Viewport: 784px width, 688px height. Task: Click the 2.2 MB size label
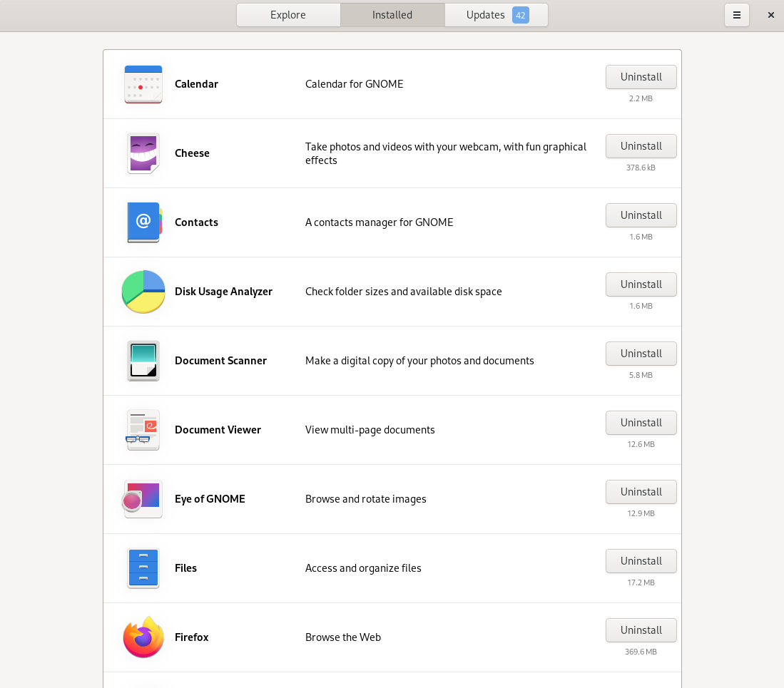tap(641, 98)
